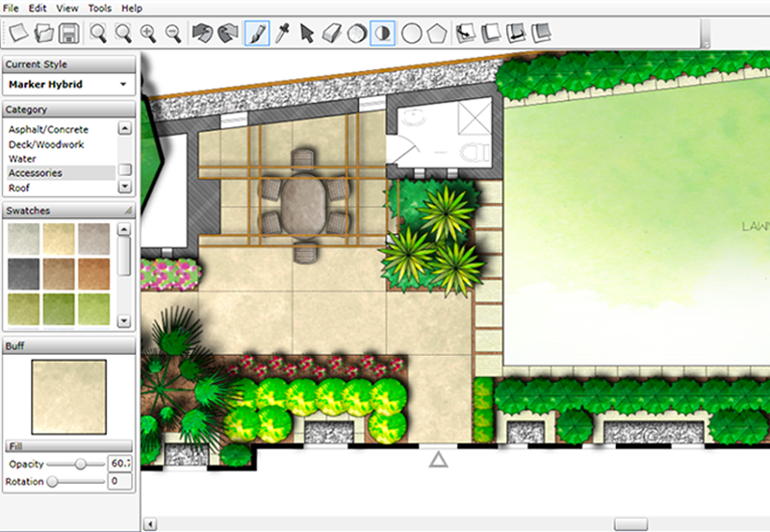Image resolution: width=770 pixels, height=532 pixels.
Task: Click the zoom in magnifier icon
Action: tap(148, 34)
